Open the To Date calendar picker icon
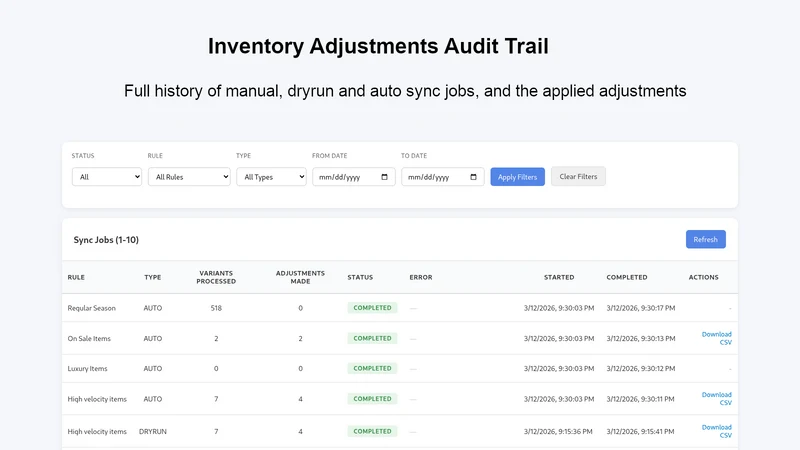The height and width of the screenshot is (450, 800). click(x=473, y=177)
